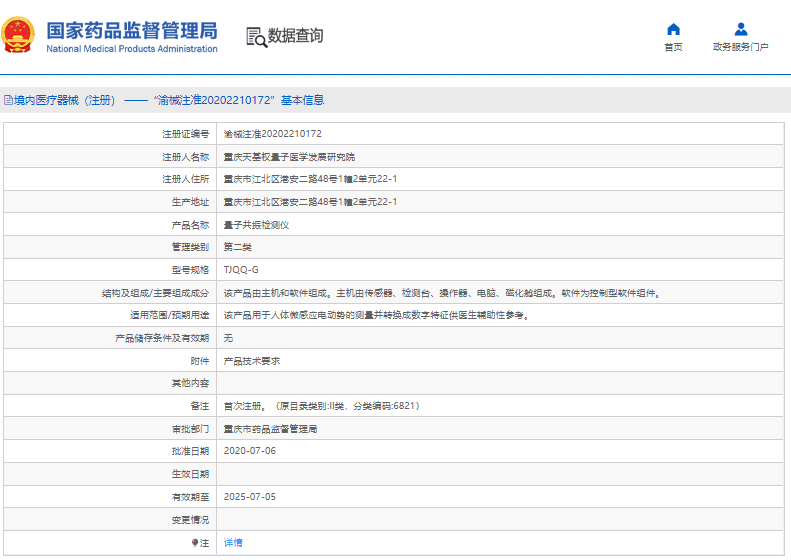Select approval date 2020-07-06
Screen dimensions: 791x560
pos(250,451)
